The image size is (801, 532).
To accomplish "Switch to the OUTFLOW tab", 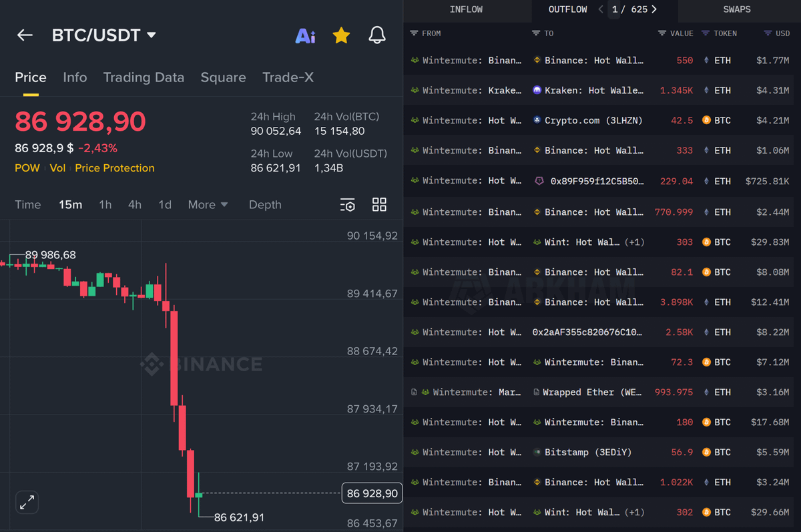I will pos(568,9).
